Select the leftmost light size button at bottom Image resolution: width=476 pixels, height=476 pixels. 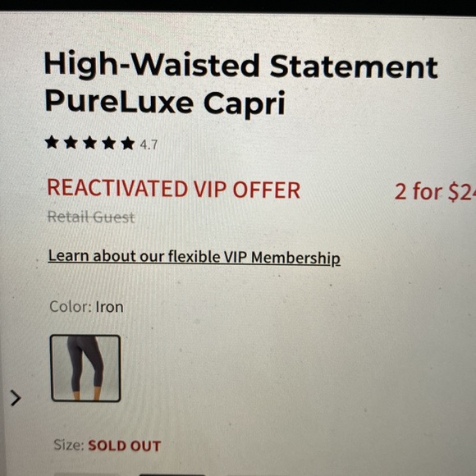pyautogui.click(x=85, y=474)
